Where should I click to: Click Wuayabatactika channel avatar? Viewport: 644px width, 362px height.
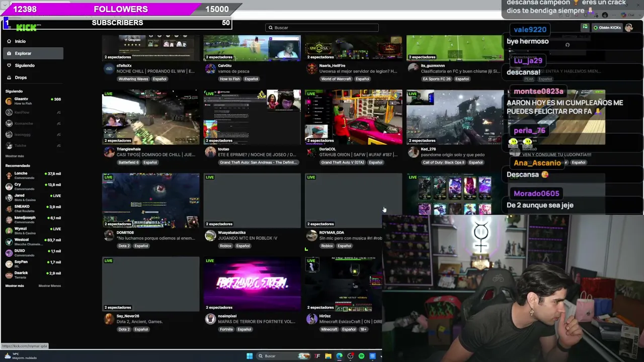pos(210,235)
